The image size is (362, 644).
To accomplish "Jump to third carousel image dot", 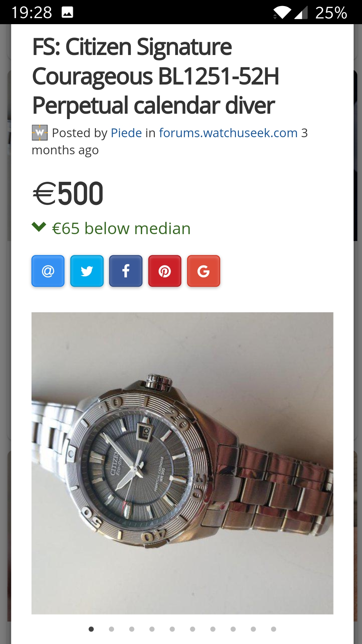I will coord(132,629).
